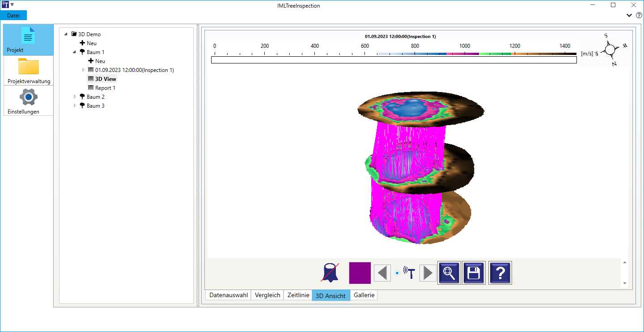Screen dimensions: 644x332
Task: Click the Inspection 1 table icon
Action: [x=91, y=70]
